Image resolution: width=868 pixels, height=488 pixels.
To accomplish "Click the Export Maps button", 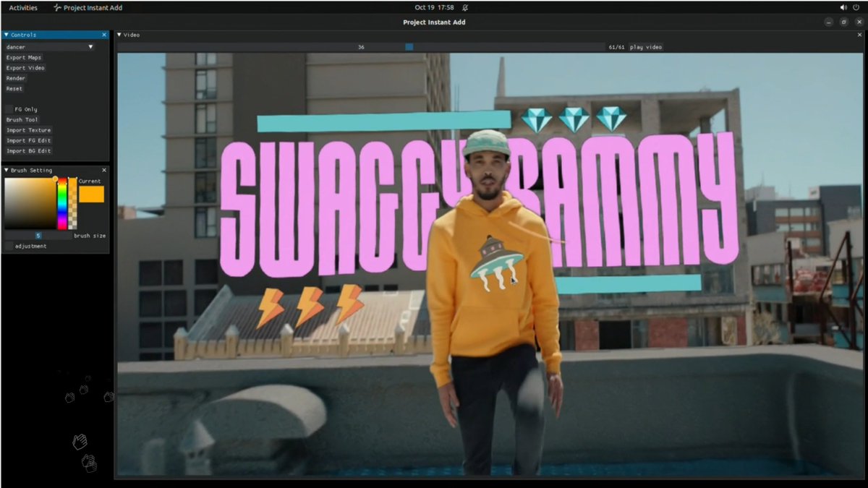I will [24, 57].
